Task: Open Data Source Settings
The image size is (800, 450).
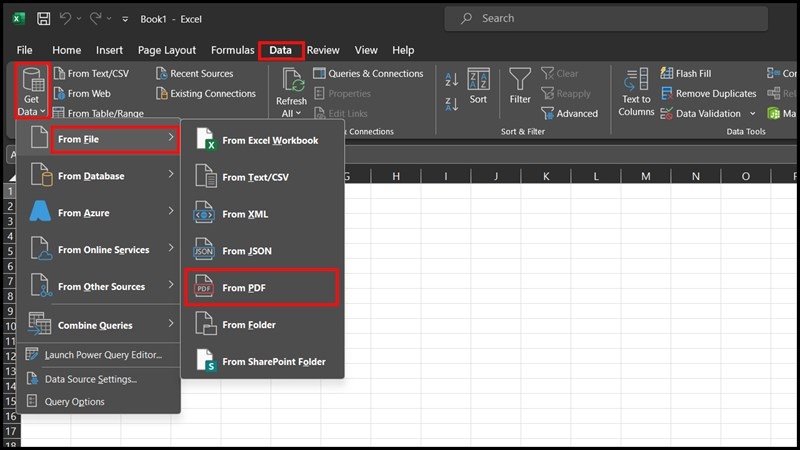Action: pyautogui.click(x=90, y=379)
